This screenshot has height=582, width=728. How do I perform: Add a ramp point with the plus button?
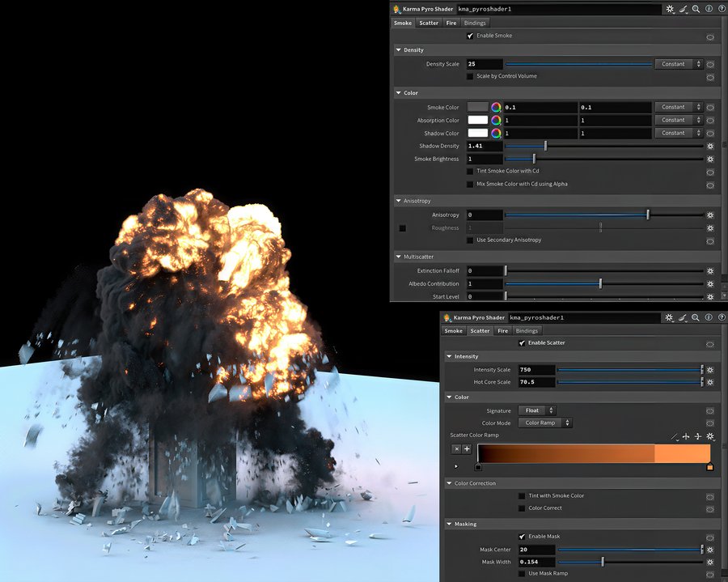coord(467,448)
